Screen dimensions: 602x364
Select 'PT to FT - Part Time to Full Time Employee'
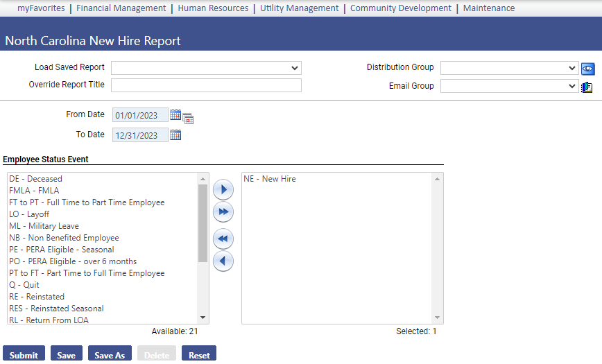click(x=103, y=273)
